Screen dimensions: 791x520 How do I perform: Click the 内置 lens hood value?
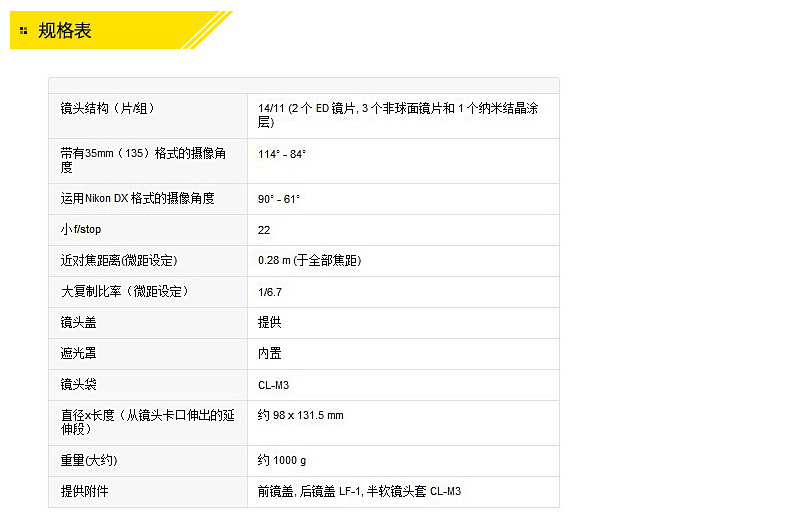click(x=269, y=354)
